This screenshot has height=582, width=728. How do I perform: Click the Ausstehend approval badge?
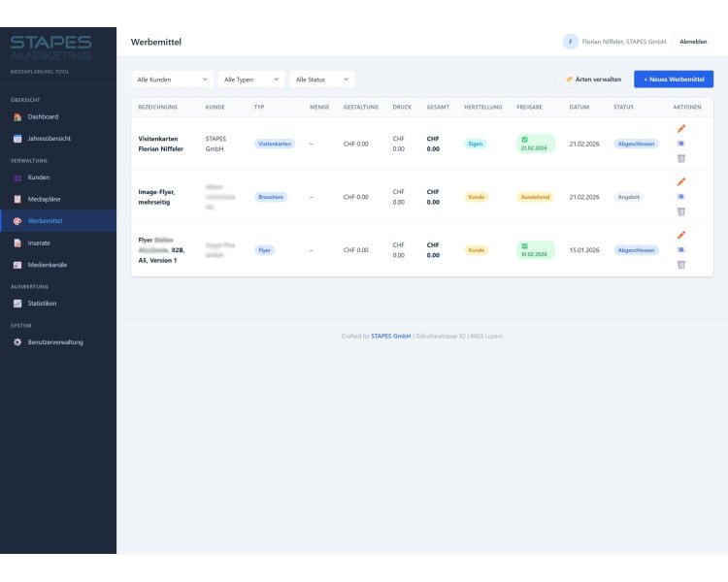tap(535, 197)
